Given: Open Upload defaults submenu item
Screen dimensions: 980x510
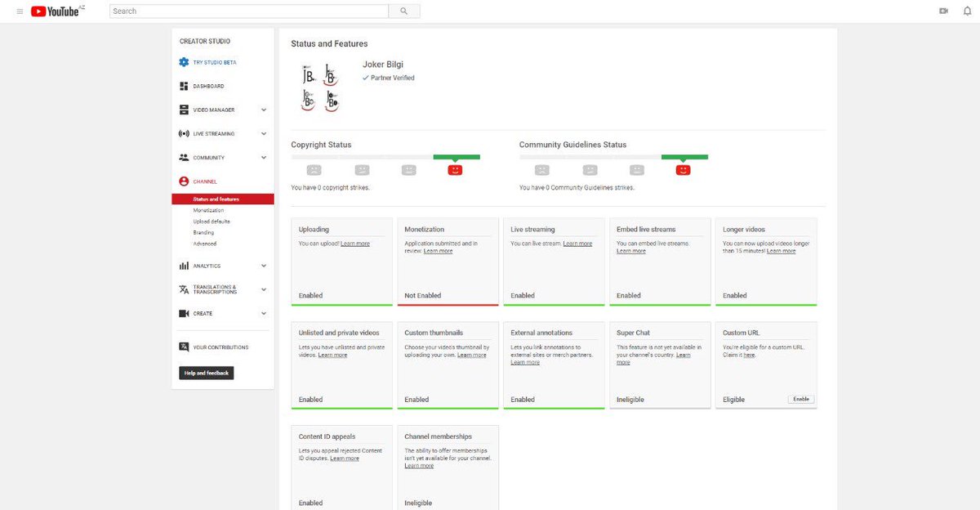Looking at the screenshot, I should (x=212, y=221).
